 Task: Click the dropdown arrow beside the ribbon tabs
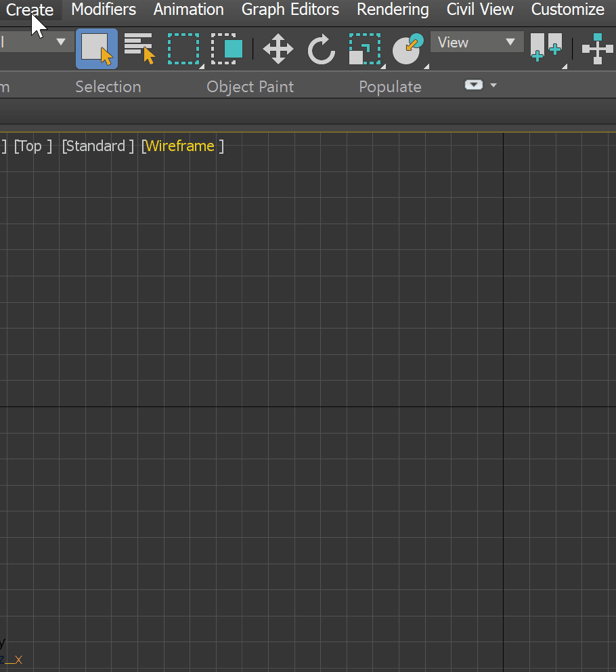493,84
